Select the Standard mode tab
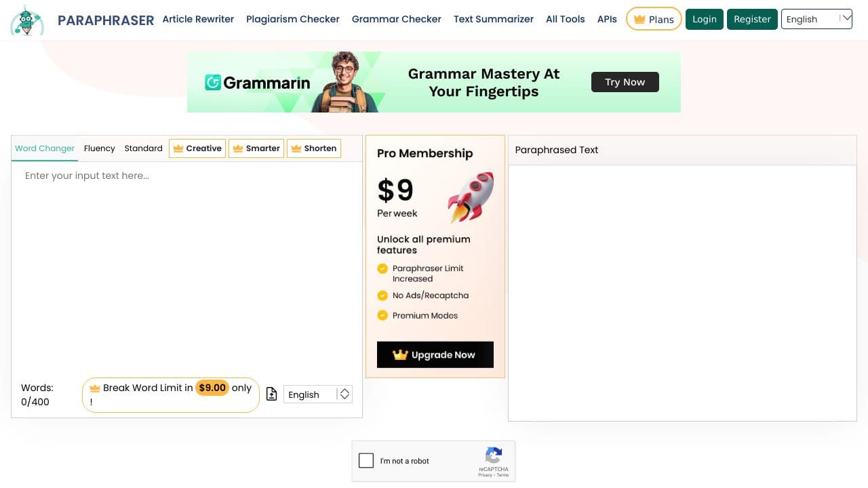 [x=143, y=148]
